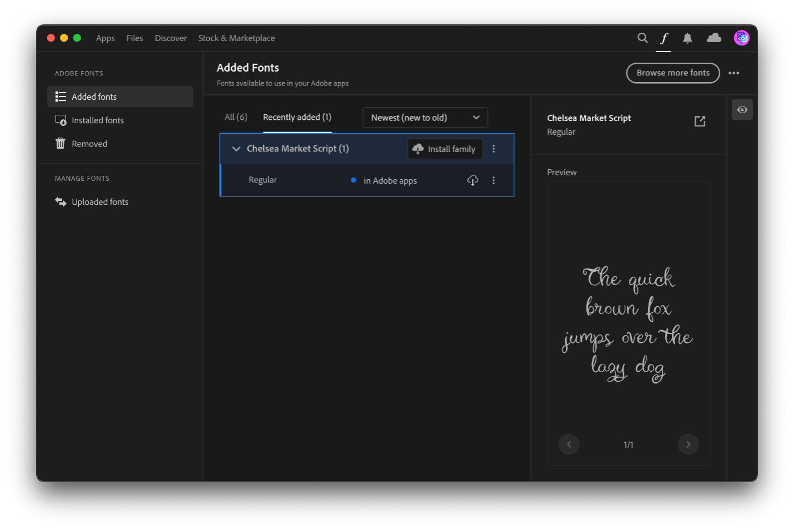Go to the Discover section
This screenshot has height=532, width=794.
coord(171,38)
